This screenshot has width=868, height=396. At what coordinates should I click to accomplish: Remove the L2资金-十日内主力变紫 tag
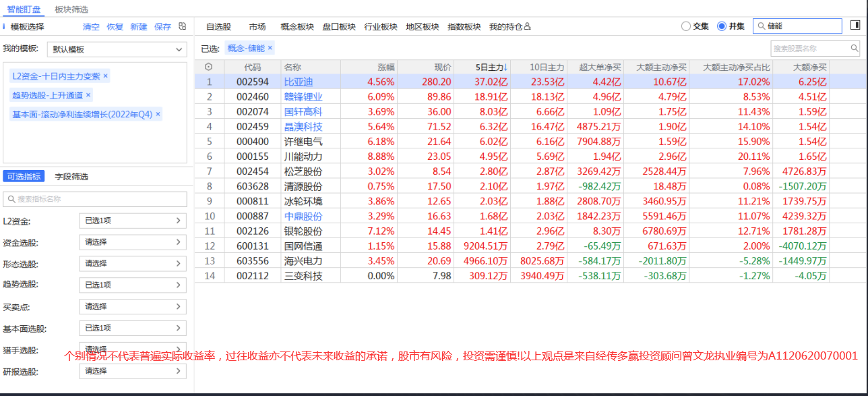pos(105,76)
